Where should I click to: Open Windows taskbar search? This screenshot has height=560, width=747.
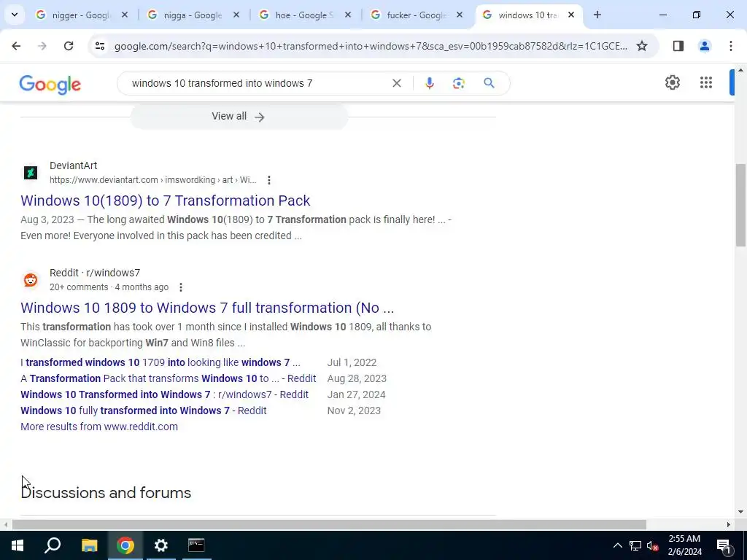[x=53, y=545]
